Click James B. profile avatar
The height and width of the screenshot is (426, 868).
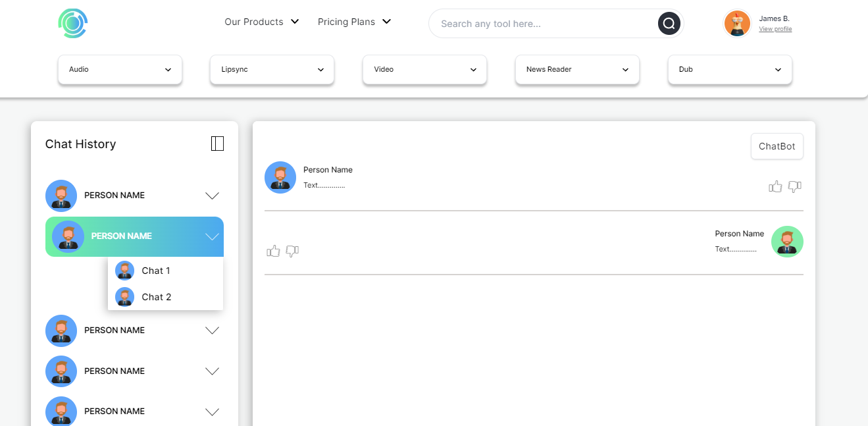pyautogui.click(x=737, y=24)
